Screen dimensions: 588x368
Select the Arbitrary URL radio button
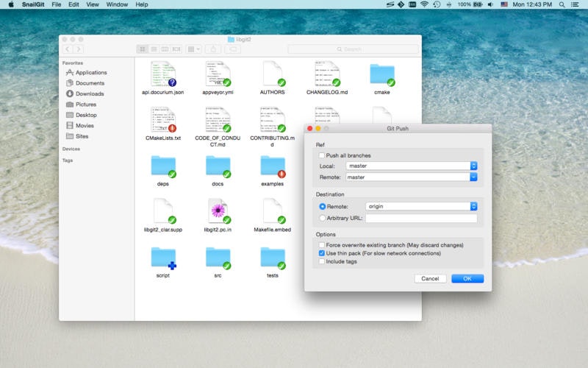[x=322, y=218]
